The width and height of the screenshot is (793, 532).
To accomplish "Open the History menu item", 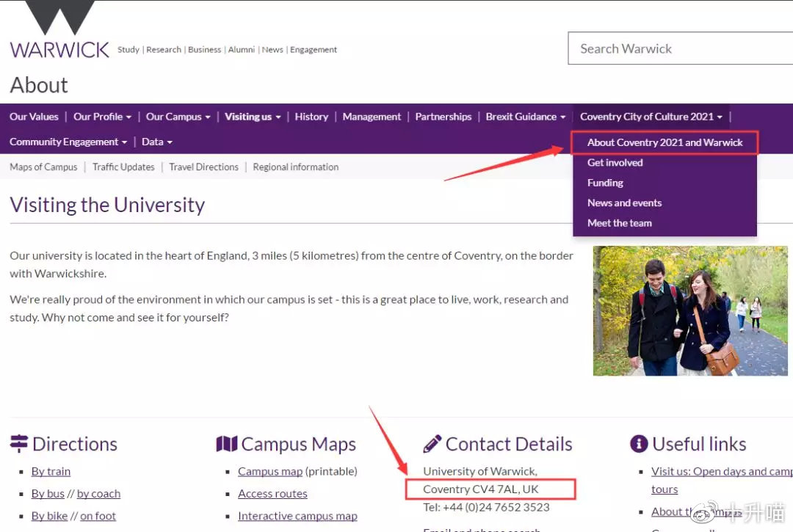I will 311,117.
